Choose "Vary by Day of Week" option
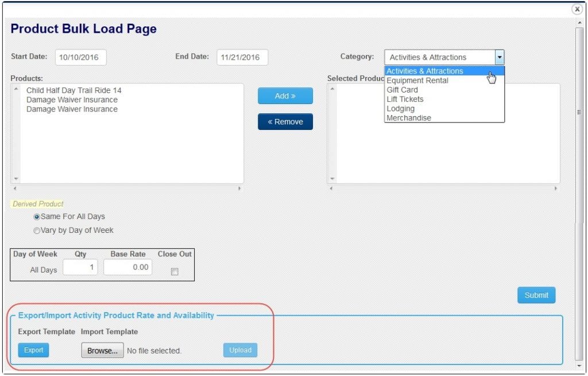Viewport: 588px width, 376px height. [x=37, y=230]
